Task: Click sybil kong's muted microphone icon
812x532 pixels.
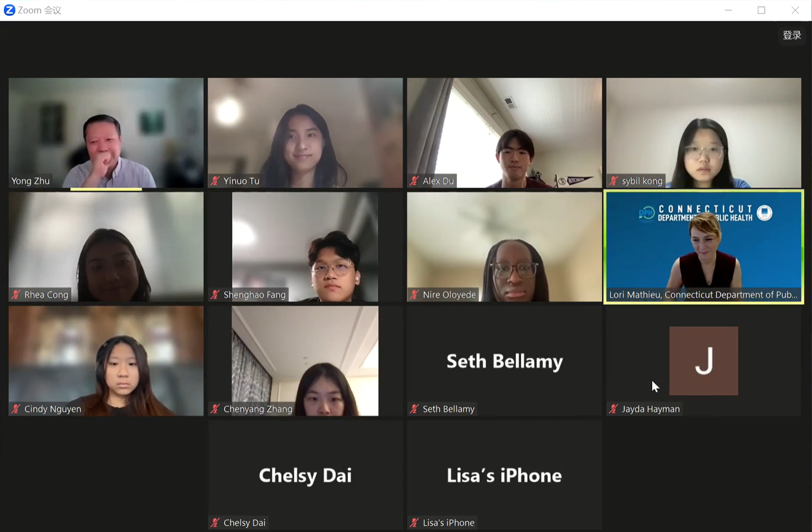Action: pos(614,181)
